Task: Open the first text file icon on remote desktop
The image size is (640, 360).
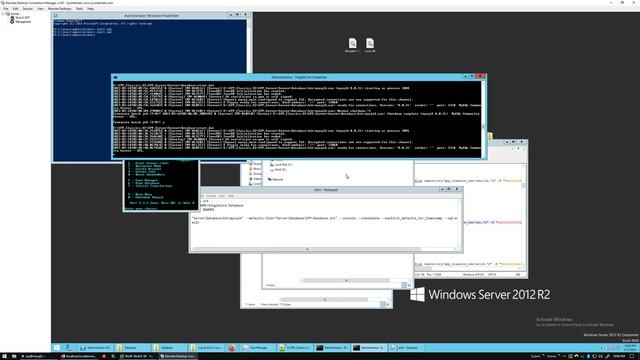Action: (352, 45)
